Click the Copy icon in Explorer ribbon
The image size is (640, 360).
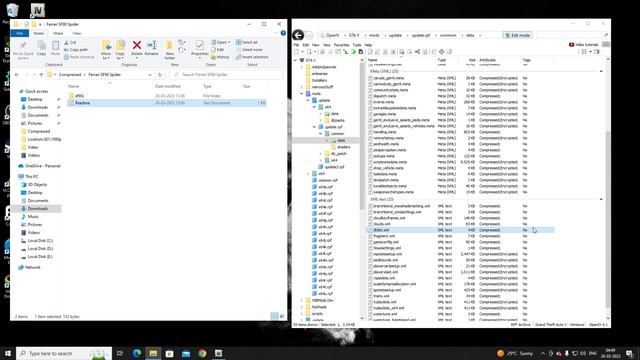(41, 48)
